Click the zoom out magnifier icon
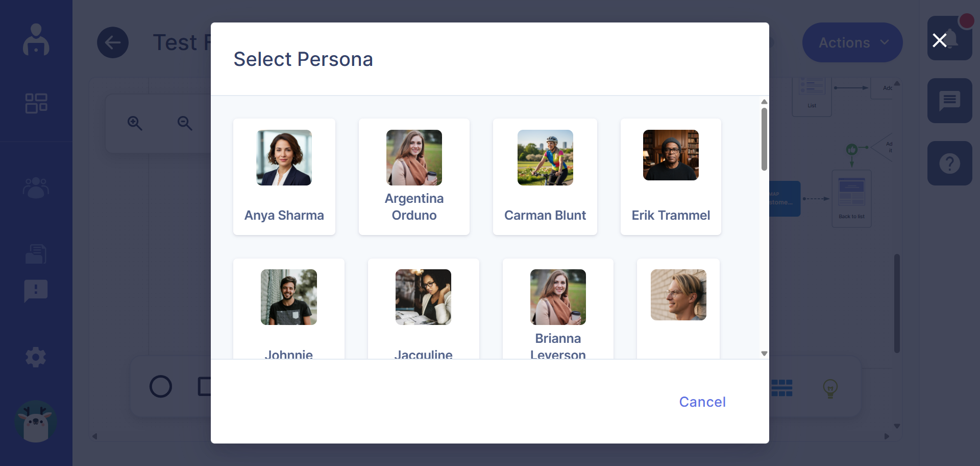This screenshot has height=466, width=980. [185, 123]
